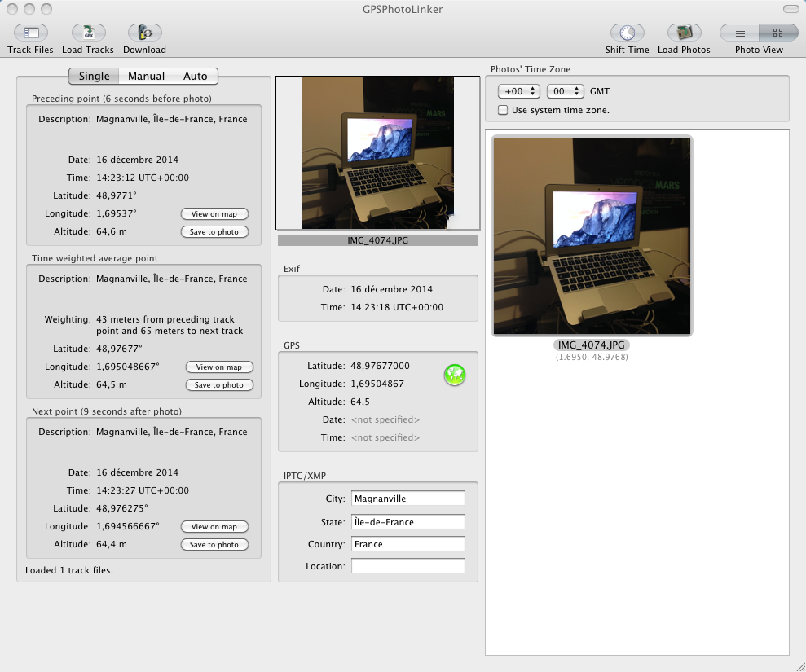The height and width of the screenshot is (672, 806).
Task: Switch Photo View to grid mode
Action: click(778, 33)
